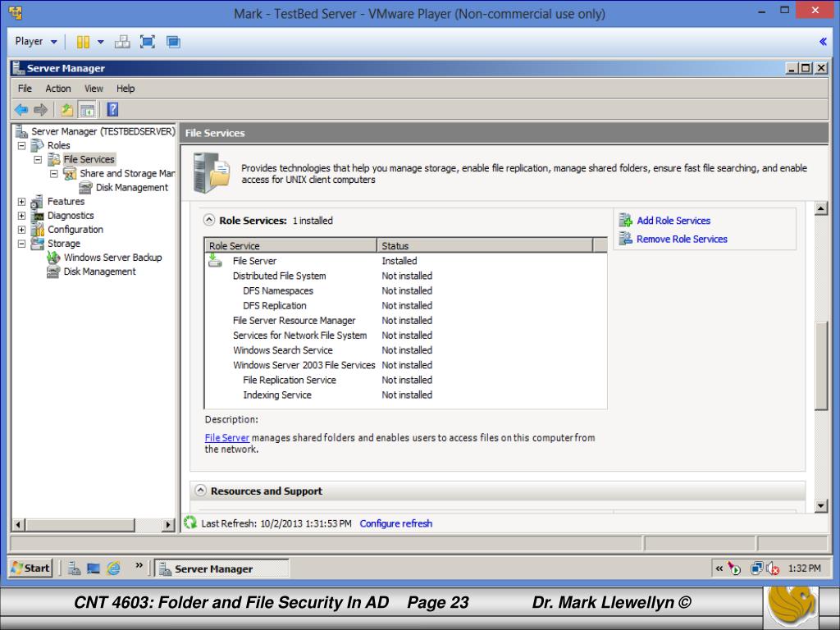Expand the Configuration tree node
This screenshot has height=630, width=840.
21,230
